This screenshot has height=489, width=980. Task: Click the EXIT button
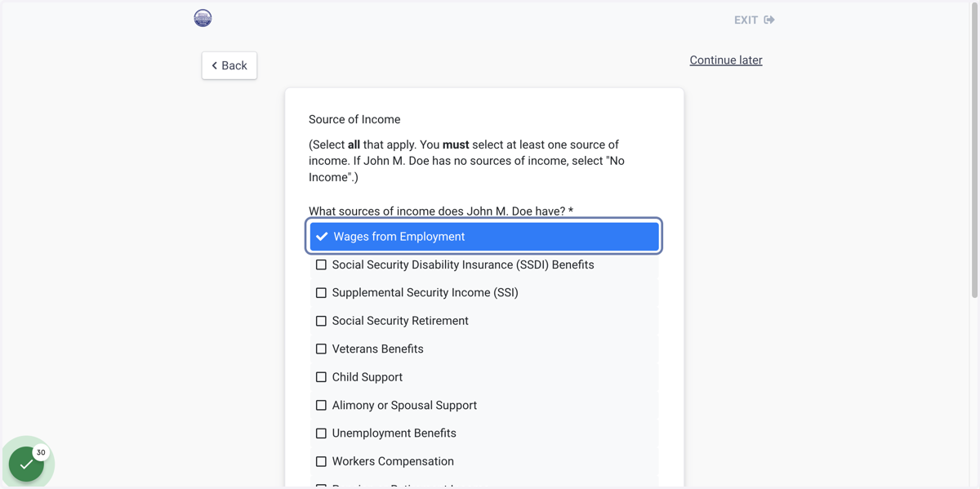754,20
